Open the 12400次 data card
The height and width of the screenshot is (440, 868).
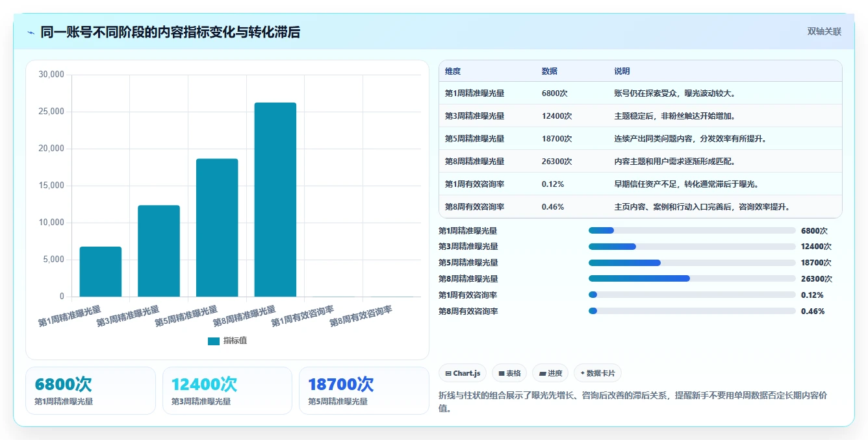[x=227, y=391]
